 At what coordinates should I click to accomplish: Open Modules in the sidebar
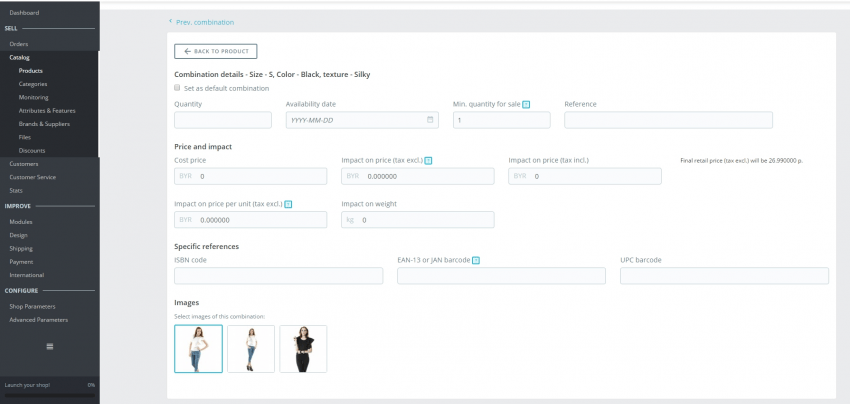(x=21, y=222)
